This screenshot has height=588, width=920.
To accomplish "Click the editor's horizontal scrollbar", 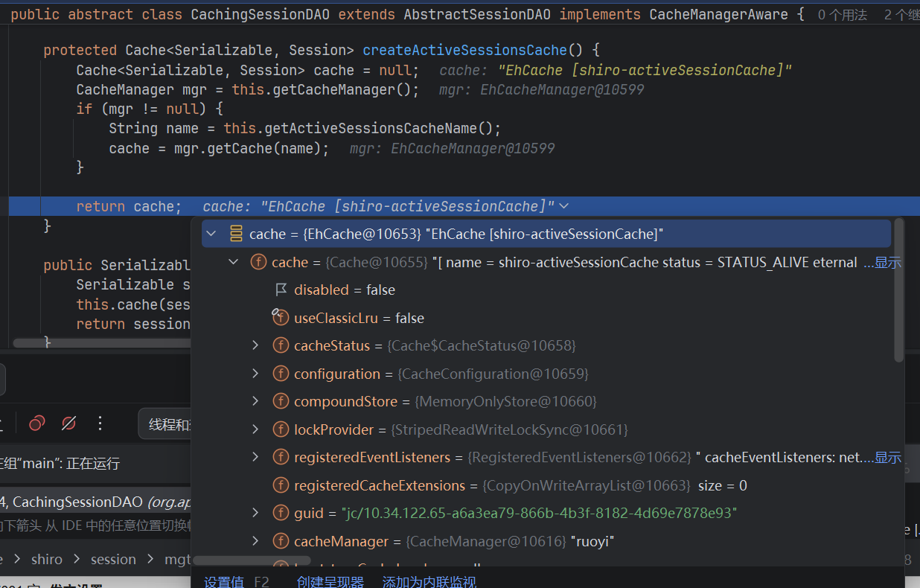I will pyautogui.click(x=102, y=343).
